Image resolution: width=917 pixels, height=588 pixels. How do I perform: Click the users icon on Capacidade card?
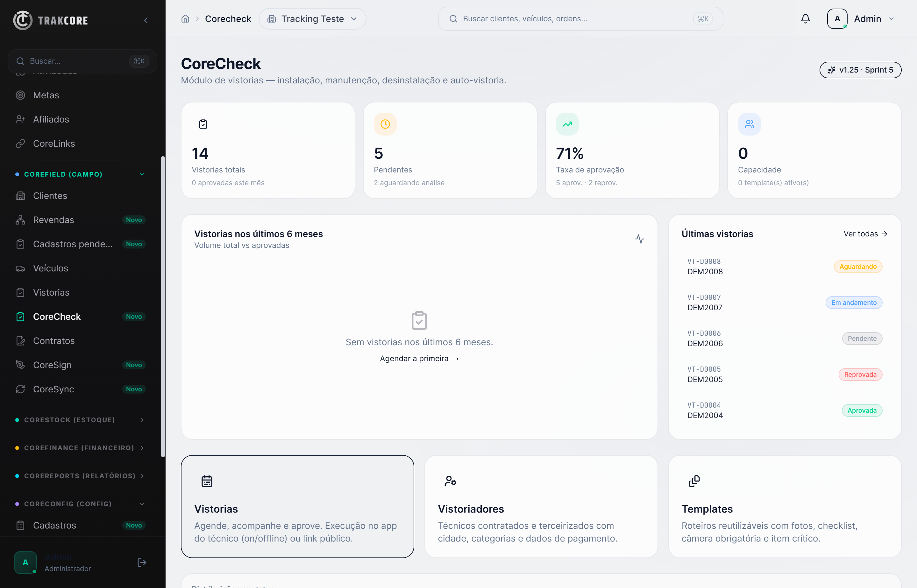click(749, 124)
